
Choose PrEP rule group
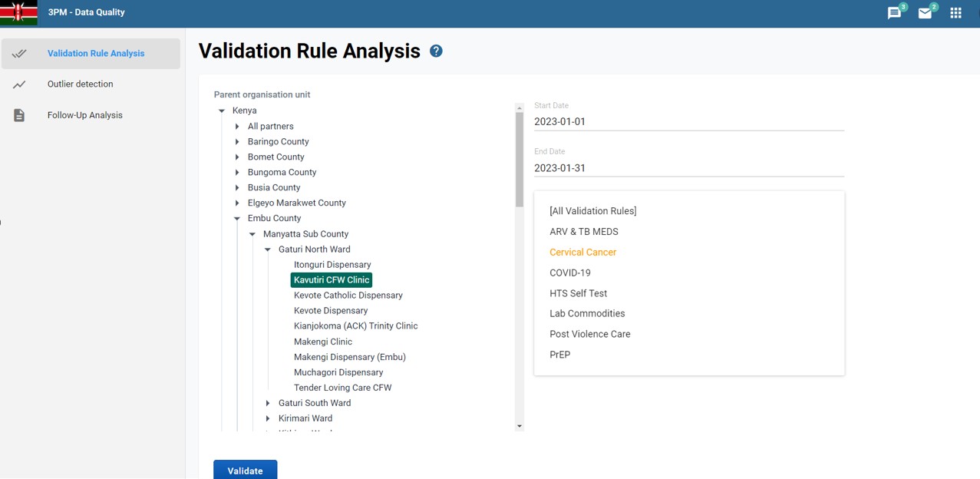tap(560, 355)
